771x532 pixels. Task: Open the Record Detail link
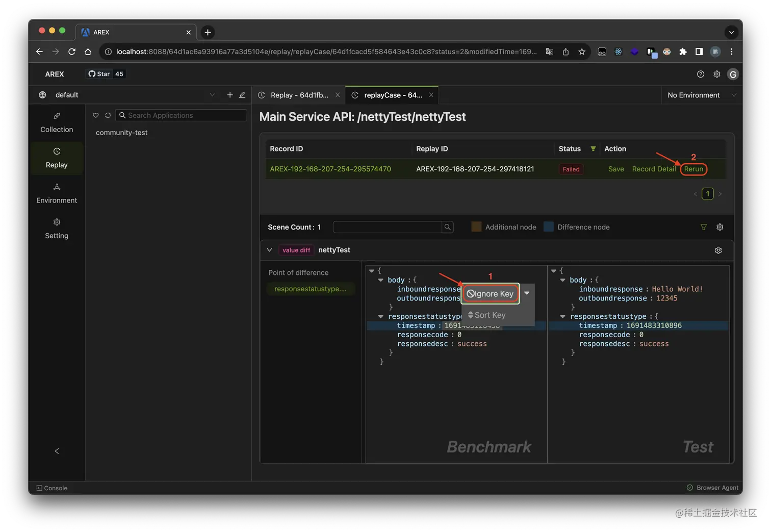click(x=654, y=169)
